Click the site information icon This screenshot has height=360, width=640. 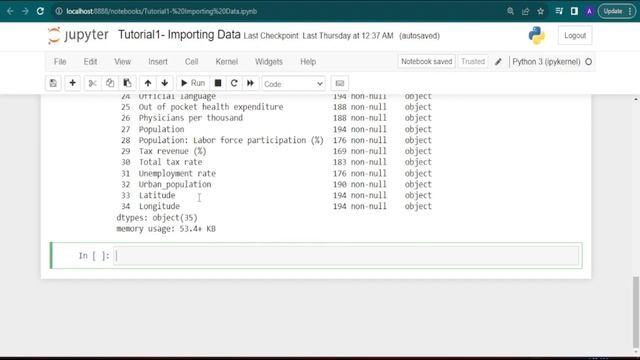coord(59,11)
